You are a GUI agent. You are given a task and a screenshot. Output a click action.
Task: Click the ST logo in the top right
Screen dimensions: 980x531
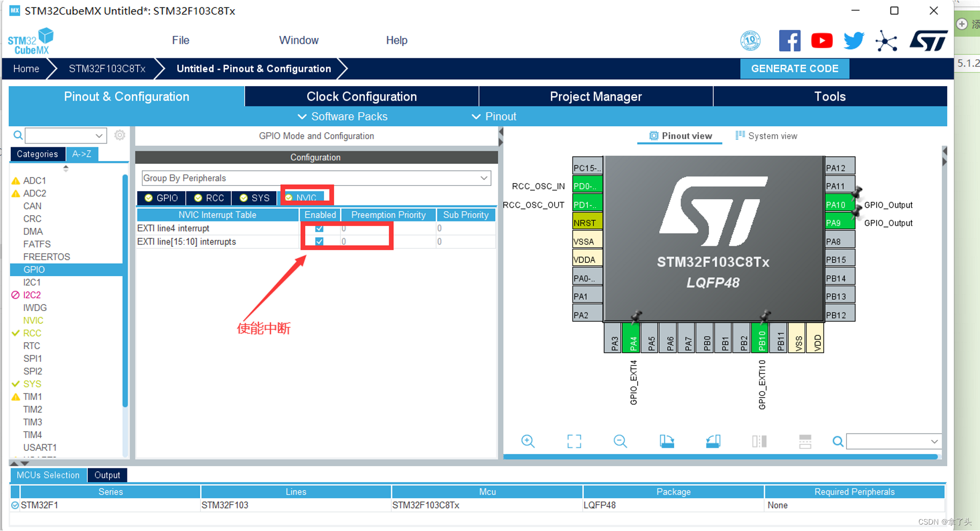coord(928,40)
